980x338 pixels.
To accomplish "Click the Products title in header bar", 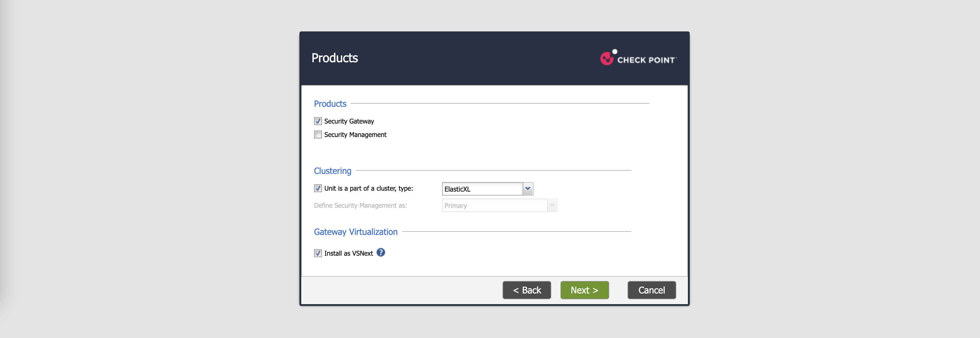I will 334,58.
